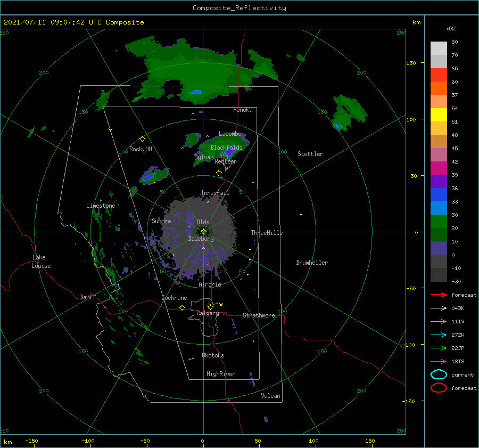
Task: Click the Calgary label
Action: (208, 313)
